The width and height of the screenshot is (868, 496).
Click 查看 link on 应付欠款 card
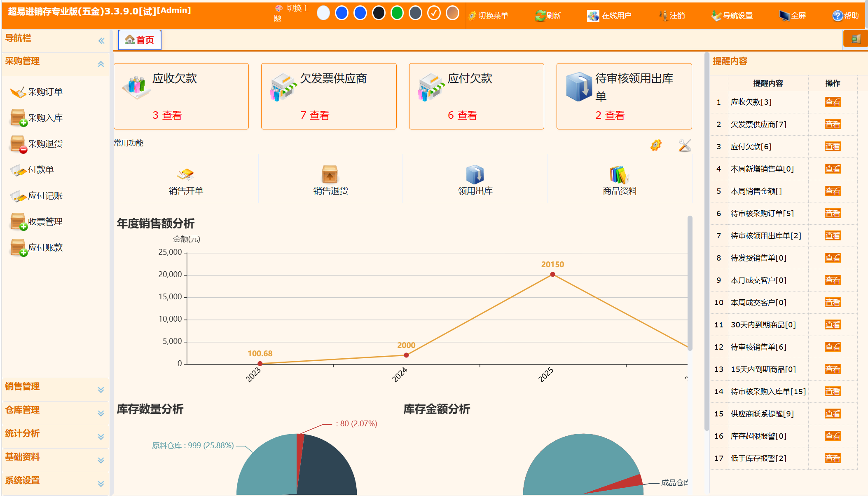pos(468,115)
